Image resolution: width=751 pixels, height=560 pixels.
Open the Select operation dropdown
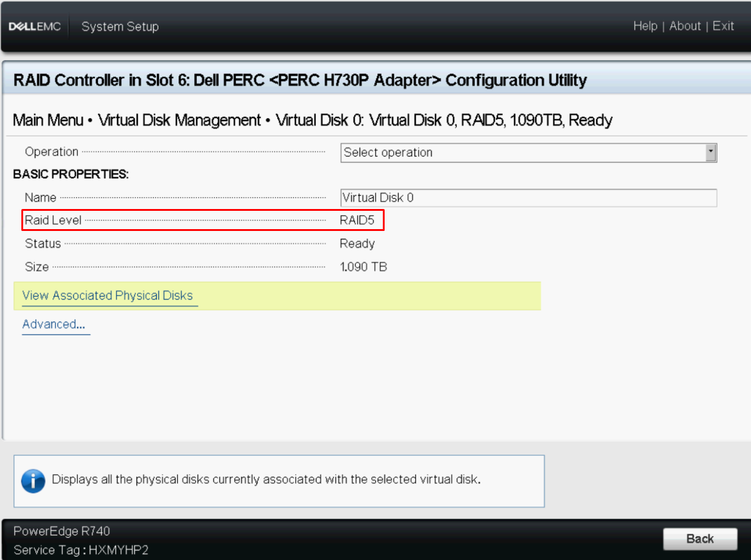(x=529, y=152)
